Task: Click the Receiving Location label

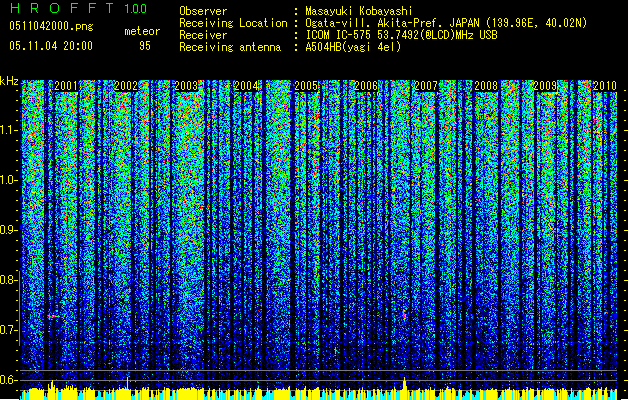Action: [233, 23]
